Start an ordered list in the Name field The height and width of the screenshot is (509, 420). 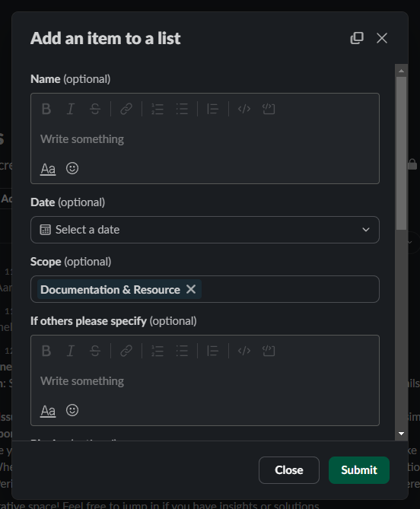point(157,109)
